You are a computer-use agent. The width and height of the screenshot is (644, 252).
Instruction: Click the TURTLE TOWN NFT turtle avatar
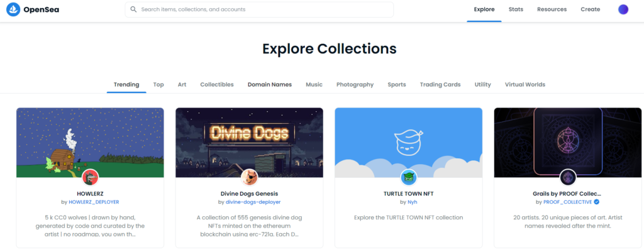click(x=409, y=177)
